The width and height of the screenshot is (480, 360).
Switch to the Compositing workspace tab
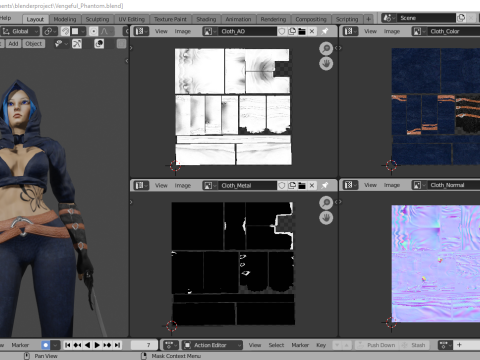311,19
